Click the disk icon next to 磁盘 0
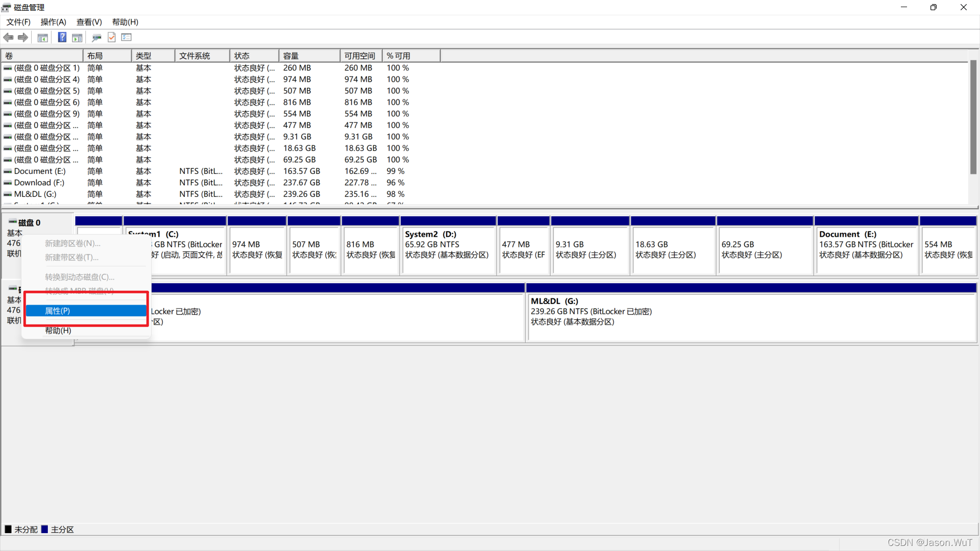 click(x=13, y=222)
